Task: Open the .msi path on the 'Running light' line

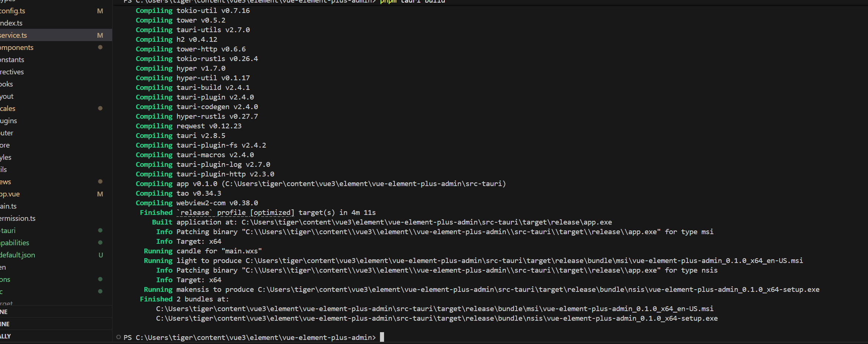Action: [x=524, y=261]
